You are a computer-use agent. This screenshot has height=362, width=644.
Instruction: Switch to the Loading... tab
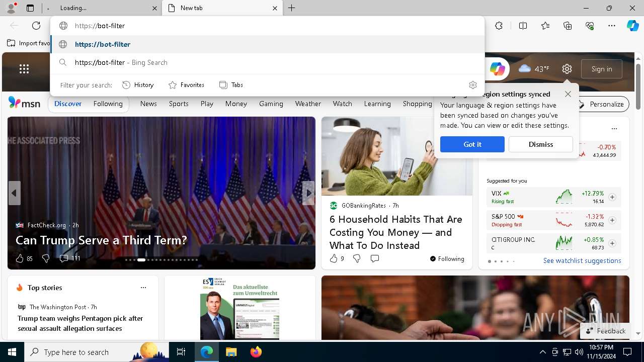102,8
